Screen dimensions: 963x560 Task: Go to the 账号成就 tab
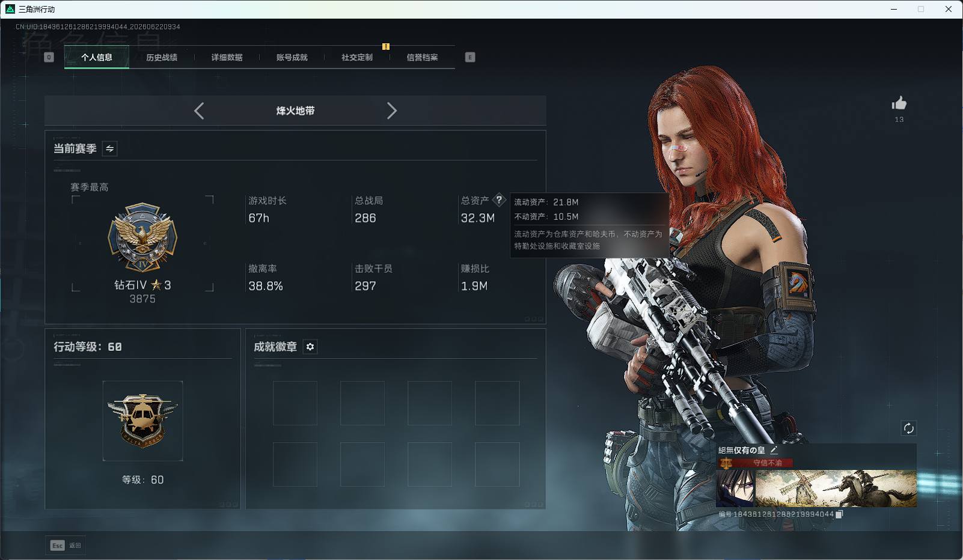click(292, 57)
